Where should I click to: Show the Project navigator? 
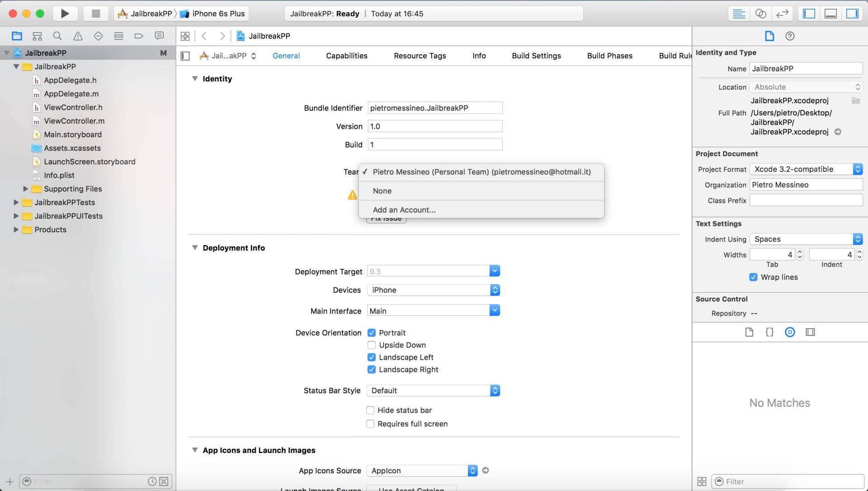17,36
